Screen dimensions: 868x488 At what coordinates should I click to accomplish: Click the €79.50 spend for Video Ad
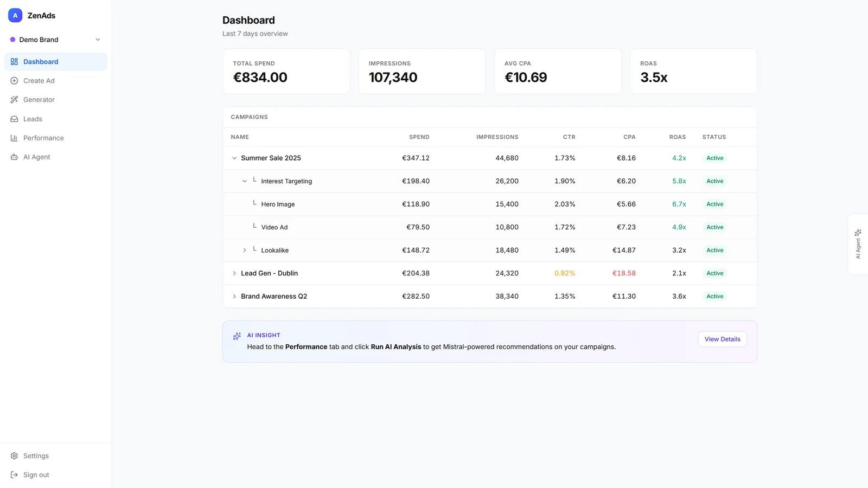(x=418, y=227)
